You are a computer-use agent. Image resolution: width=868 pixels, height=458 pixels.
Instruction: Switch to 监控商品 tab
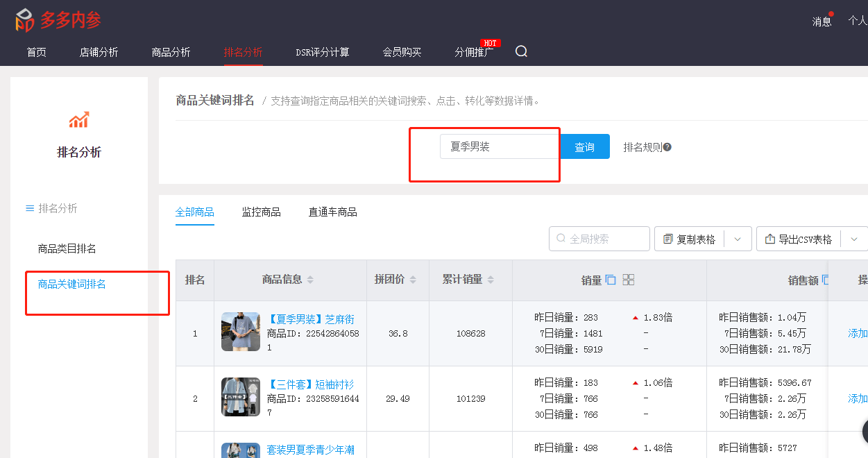(262, 212)
